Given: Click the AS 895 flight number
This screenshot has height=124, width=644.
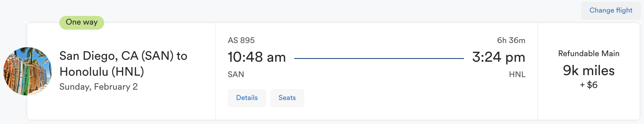Looking at the screenshot, I should 241,40.
